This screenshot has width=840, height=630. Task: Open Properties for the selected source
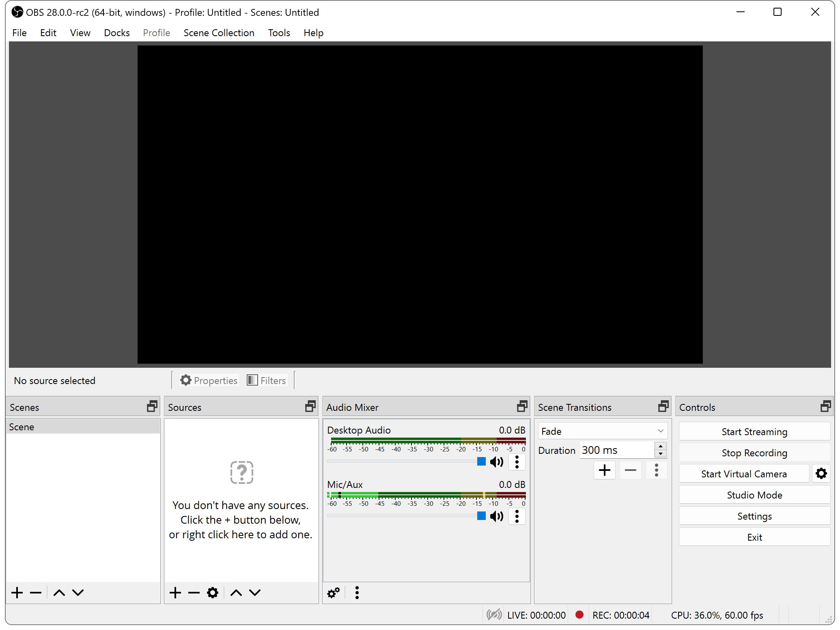click(209, 380)
